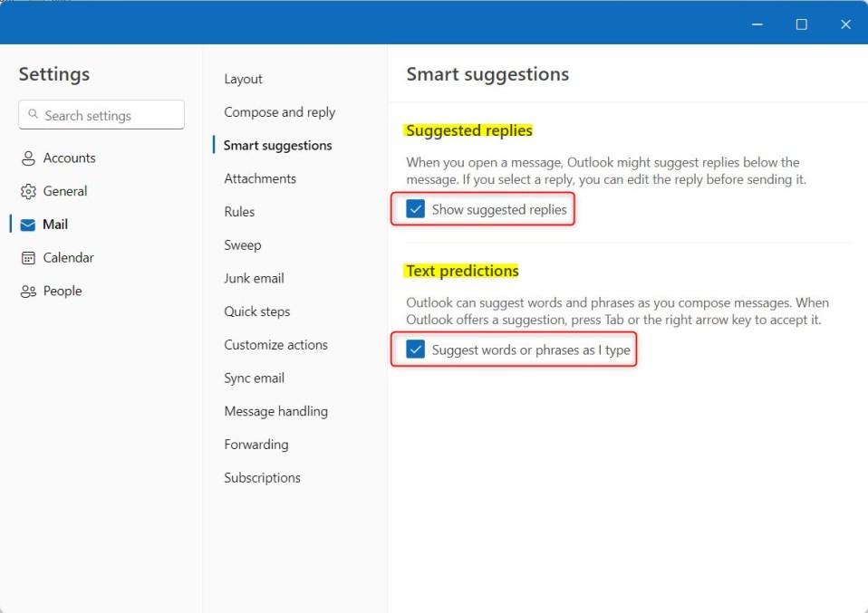Click the Accounts person icon
868x613 pixels.
tap(28, 158)
